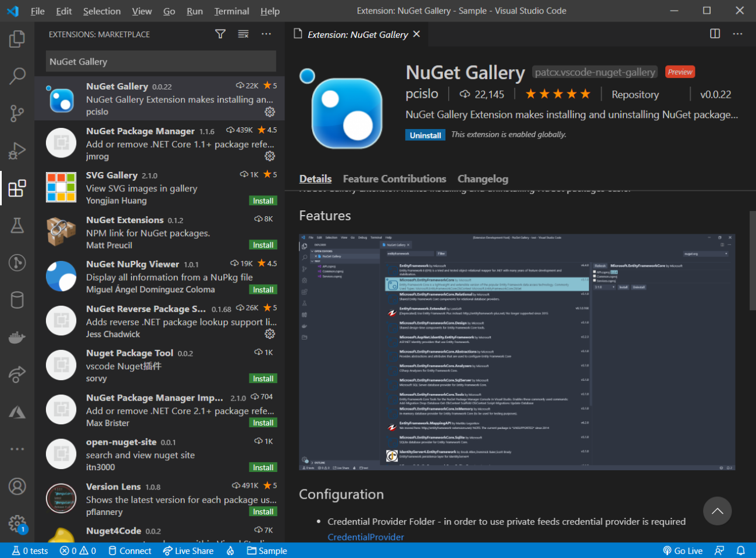
Task: Click Go Live in status bar
Action: (683, 550)
